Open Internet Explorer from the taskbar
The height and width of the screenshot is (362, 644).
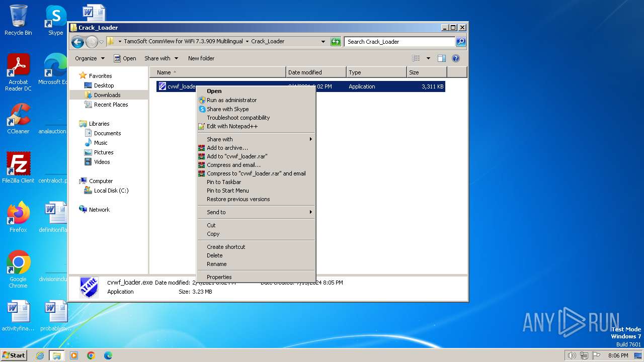(x=40, y=355)
